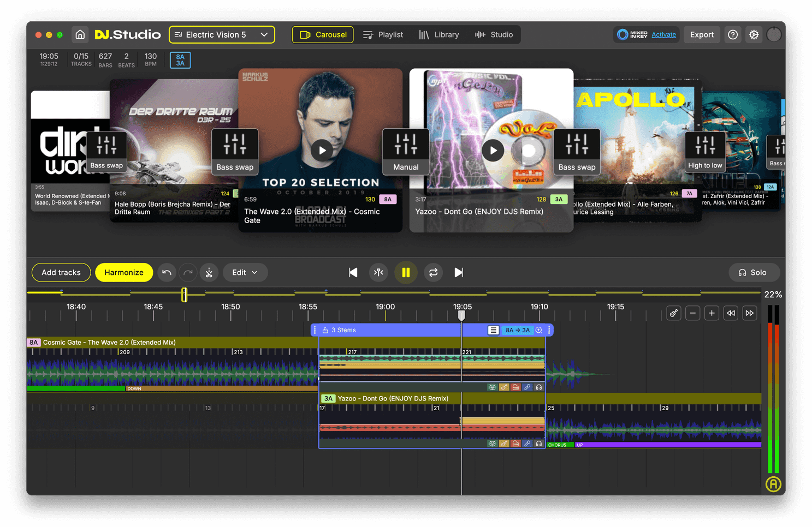Undo the last action
Viewport: 812px width, 527px height.
[167, 273]
